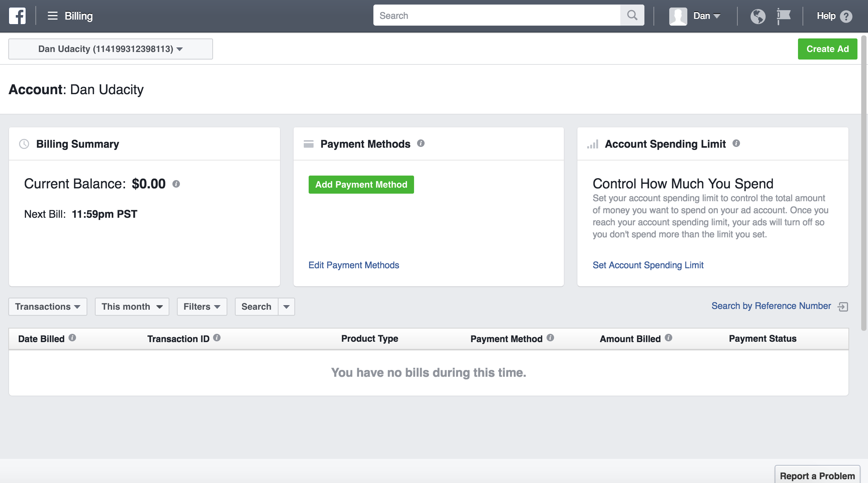Click Set Account Spending Limit
This screenshot has height=483, width=868.
(x=647, y=265)
